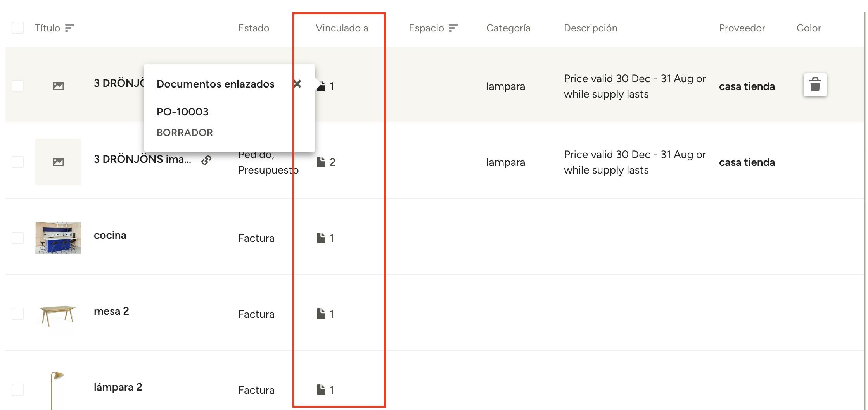Click casa tienda supplier in second row

pos(747,162)
